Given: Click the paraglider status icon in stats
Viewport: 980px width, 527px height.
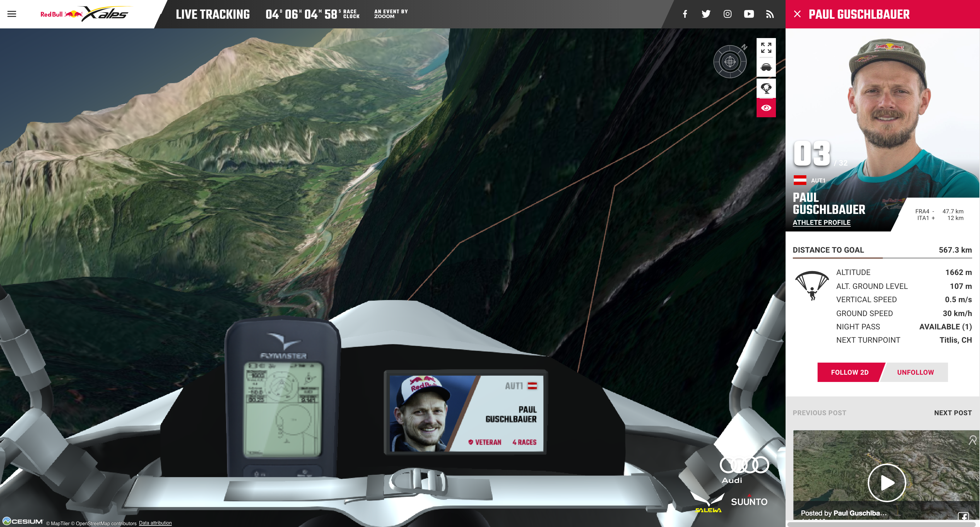Looking at the screenshot, I should (812, 286).
